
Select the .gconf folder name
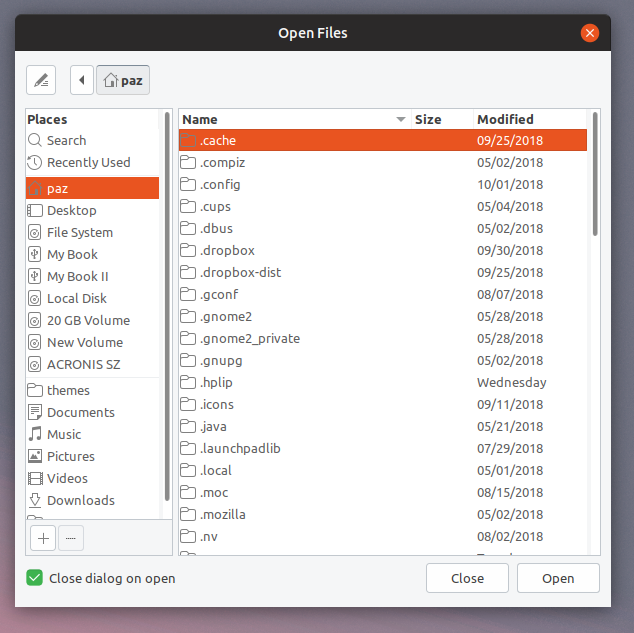pos(219,295)
